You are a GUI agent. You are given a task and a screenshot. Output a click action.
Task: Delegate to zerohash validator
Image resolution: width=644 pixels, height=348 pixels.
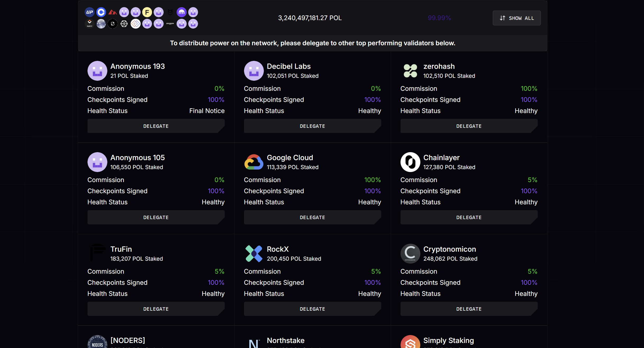[469, 126]
